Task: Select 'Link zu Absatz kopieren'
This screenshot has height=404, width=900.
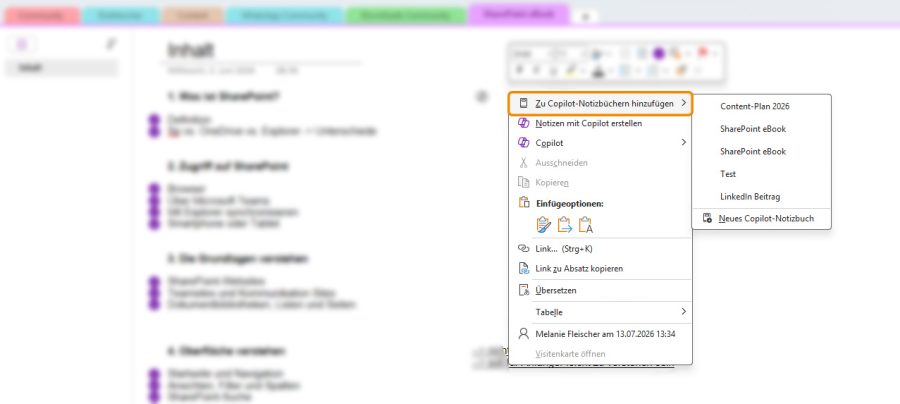Action: [600, 268]
